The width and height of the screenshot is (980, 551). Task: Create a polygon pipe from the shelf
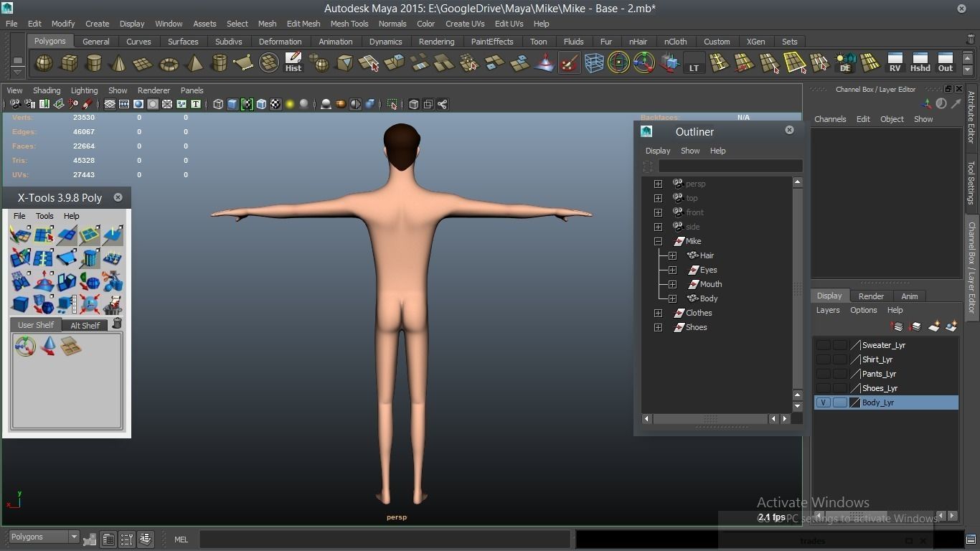pyautogui.click(x=219, y=63)
